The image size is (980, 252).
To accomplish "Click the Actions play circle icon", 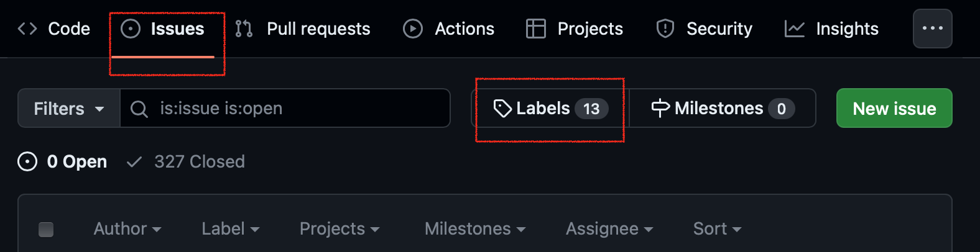I will pyautogui.click(x=412, y=29).
